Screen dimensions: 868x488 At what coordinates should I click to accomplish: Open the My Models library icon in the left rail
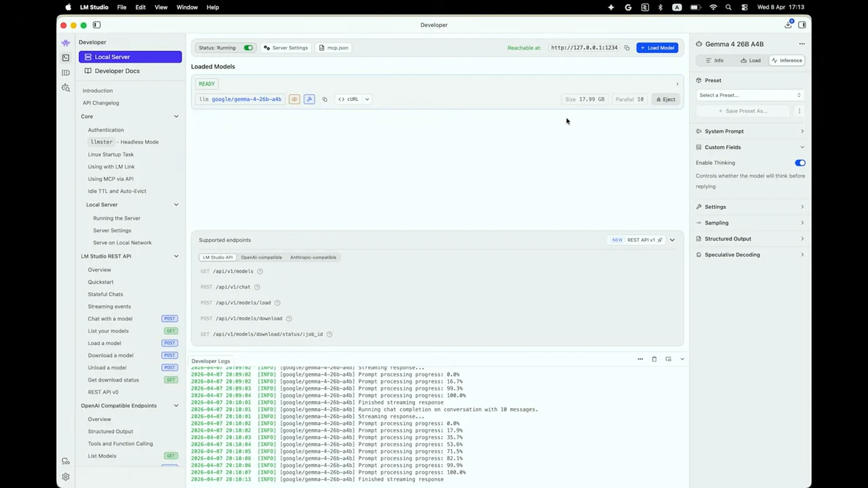(x=66, y=73)
